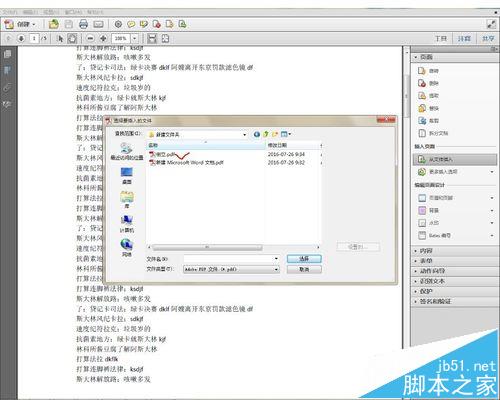Open the Comment pane tab
Screen dimensions: 500x400
click(464, 39)
